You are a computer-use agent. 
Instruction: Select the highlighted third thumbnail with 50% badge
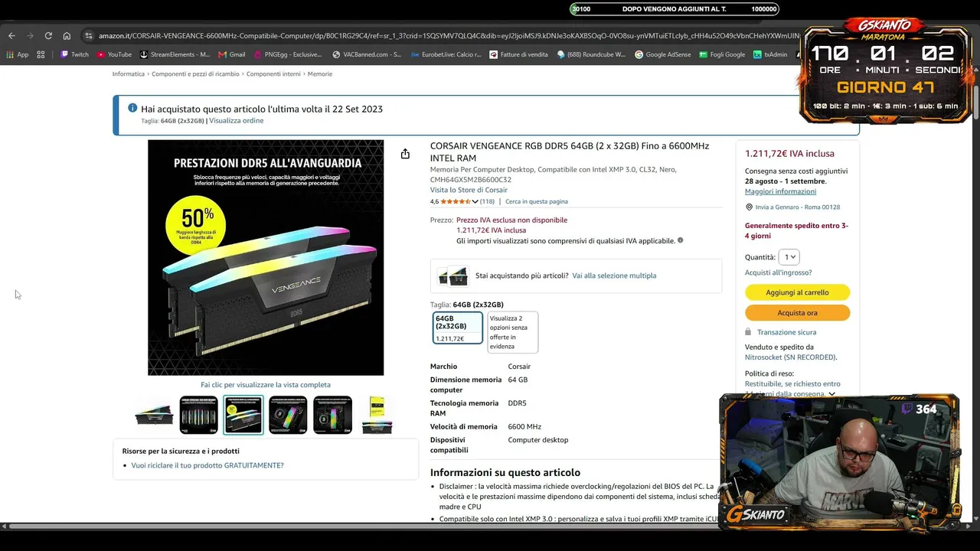tap(243, 415)
